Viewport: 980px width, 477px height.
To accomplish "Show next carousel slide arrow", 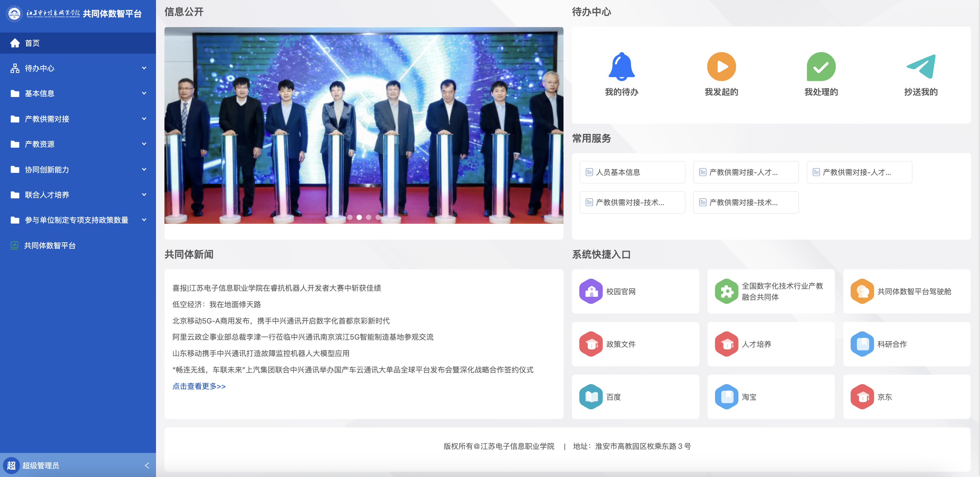I will click(x=550, y=125).
